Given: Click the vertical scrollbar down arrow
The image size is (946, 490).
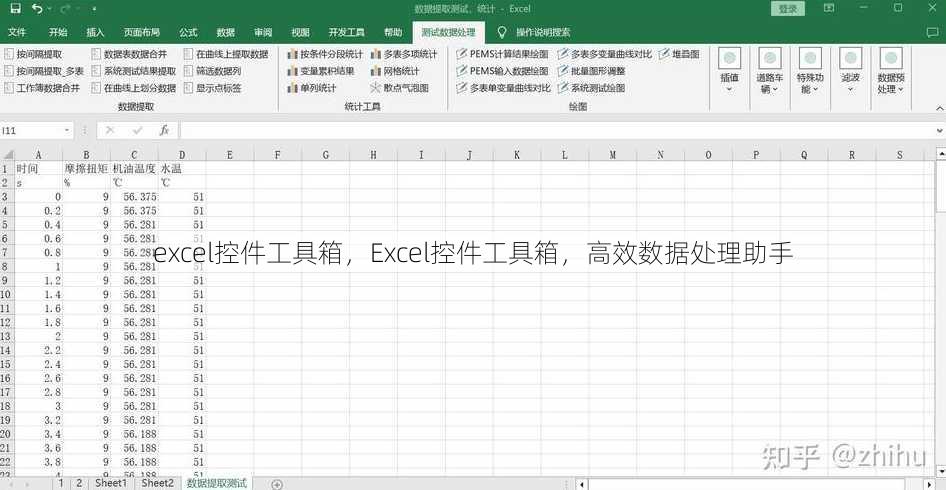Looking at the screenshot, I should pos(940,470).
